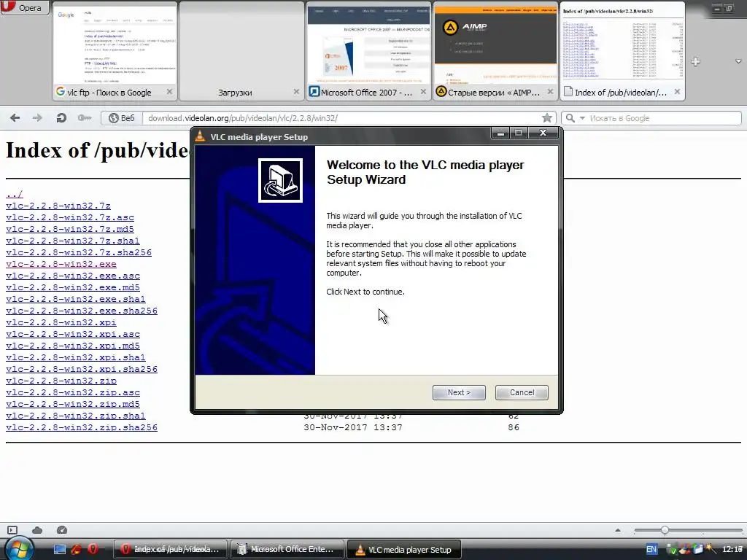Open the vlc-2.2.8-win32.7z.asc link
This screenshot has height=560, width=747.
(70, 217)
